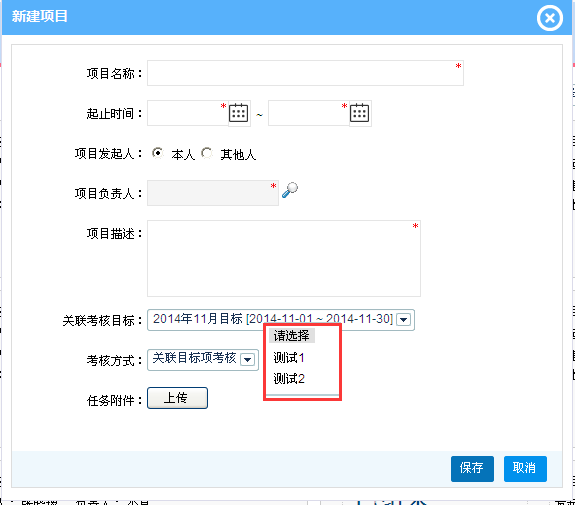This screenshot has height=505, width=575.
Task: Click the 上传 attachment button
Action: click(177, 398)
